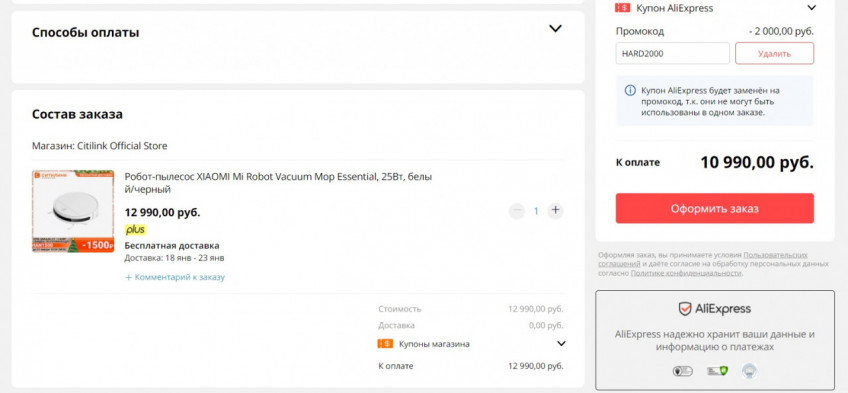Click the store coupon ticket icon near Купоны магазина
Viewport: 848px width, 393px height.
[x=385, y=344]
